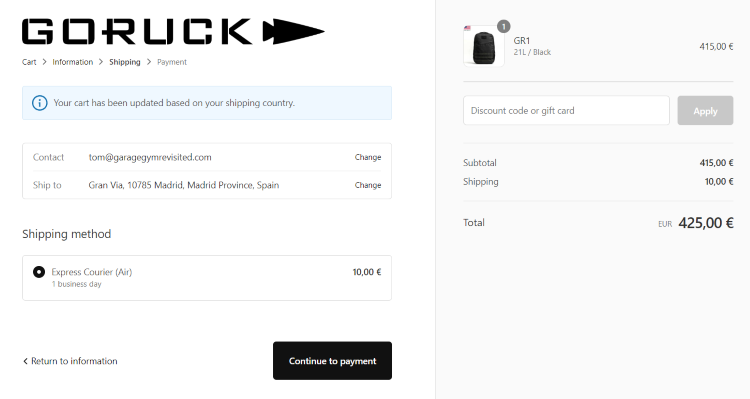This screenshot has width=750, height=399.
Task: Click the chevron before Payment breadcrumb
Action: [x=149, y=62]
